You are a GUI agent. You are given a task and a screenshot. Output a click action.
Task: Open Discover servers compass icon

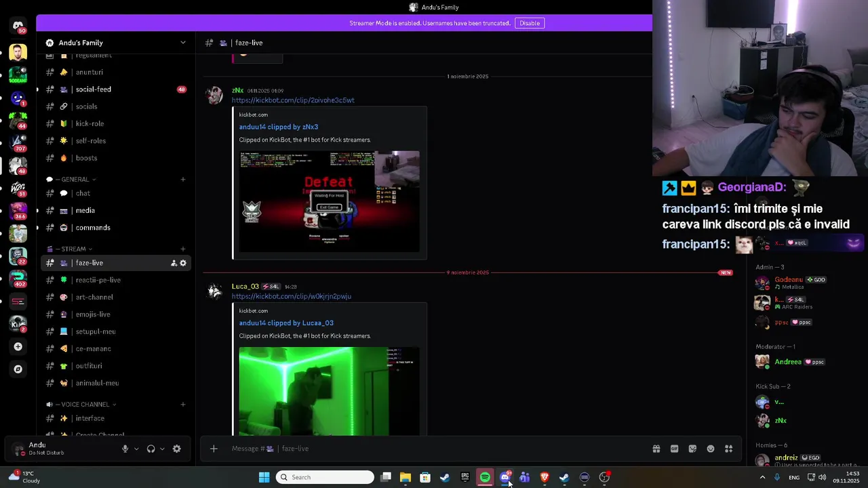tap(18, 369)
